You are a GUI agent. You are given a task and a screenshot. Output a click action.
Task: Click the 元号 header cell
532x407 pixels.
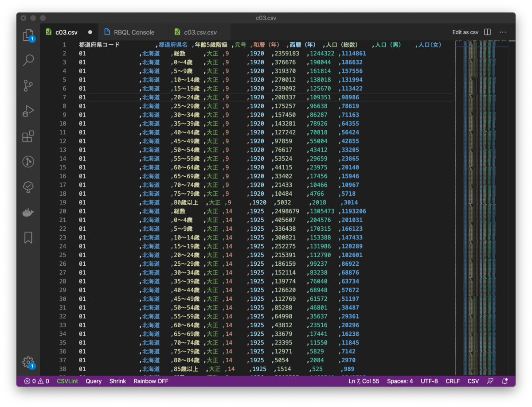point(240,45)
